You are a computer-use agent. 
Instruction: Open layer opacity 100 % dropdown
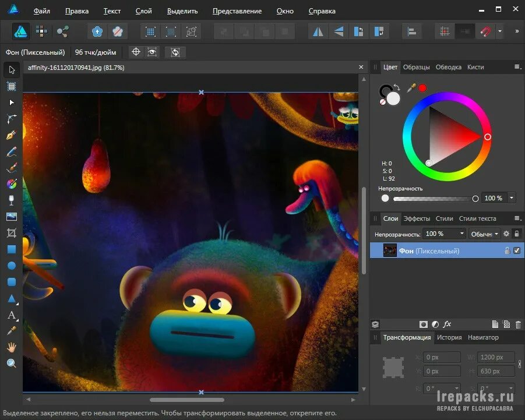(462, 234)
